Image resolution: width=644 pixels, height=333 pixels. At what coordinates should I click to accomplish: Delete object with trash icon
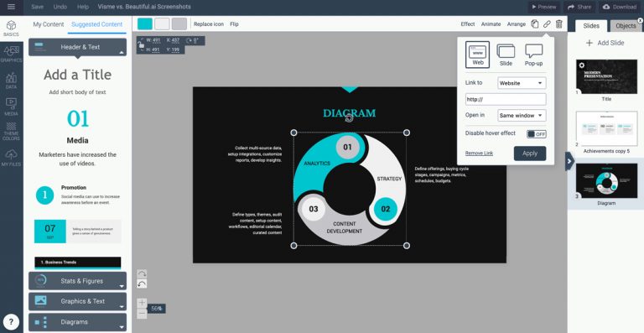[x=559, y=23]
